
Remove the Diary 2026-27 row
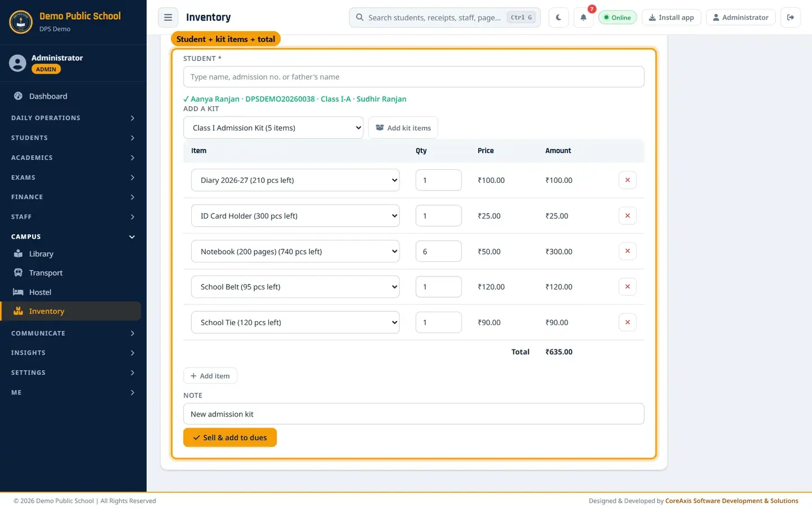pos(628,180)
